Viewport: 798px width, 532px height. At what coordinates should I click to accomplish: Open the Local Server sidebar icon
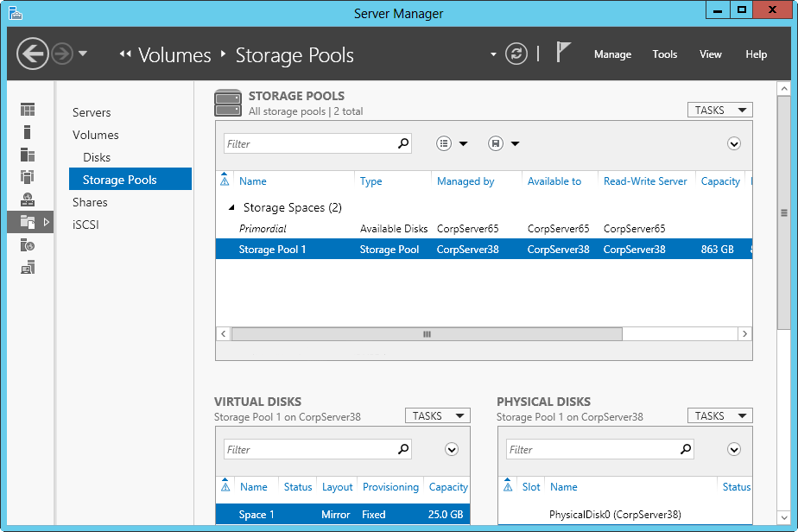point(28,132)
